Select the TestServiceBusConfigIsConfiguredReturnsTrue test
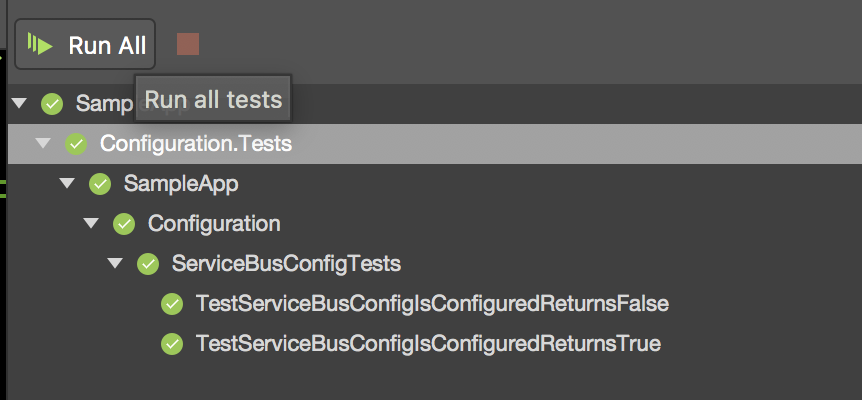Viewport: 862px width, 400px height. [x=428, y=344]
